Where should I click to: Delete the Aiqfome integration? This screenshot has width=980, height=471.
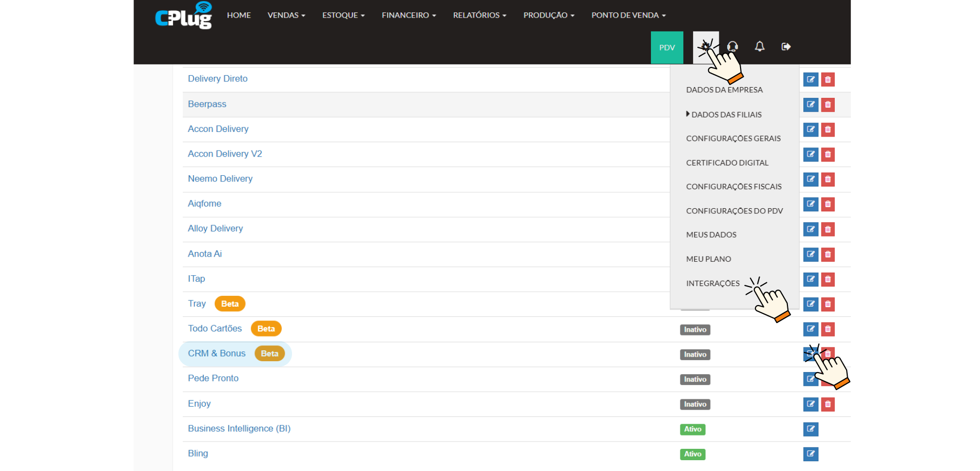(828, 204)
